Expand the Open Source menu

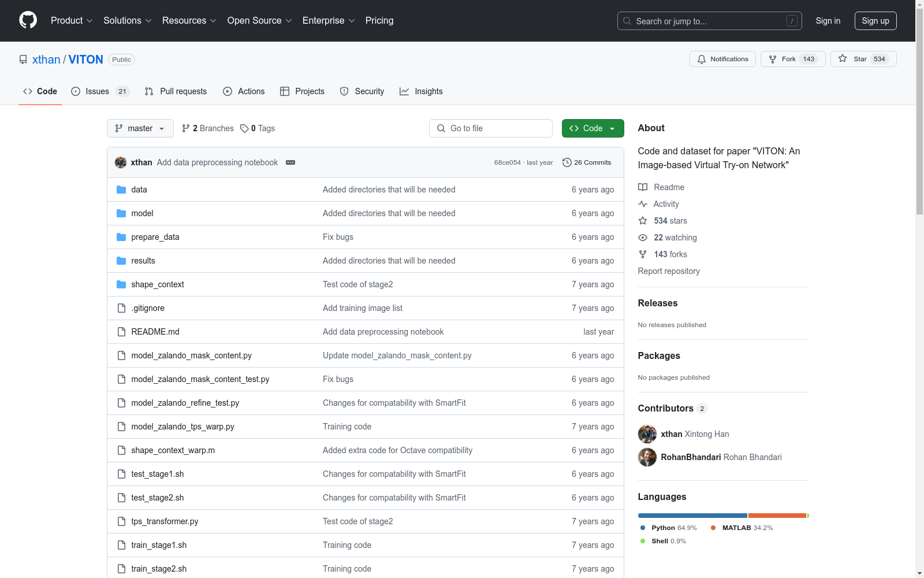coord(260,20)
